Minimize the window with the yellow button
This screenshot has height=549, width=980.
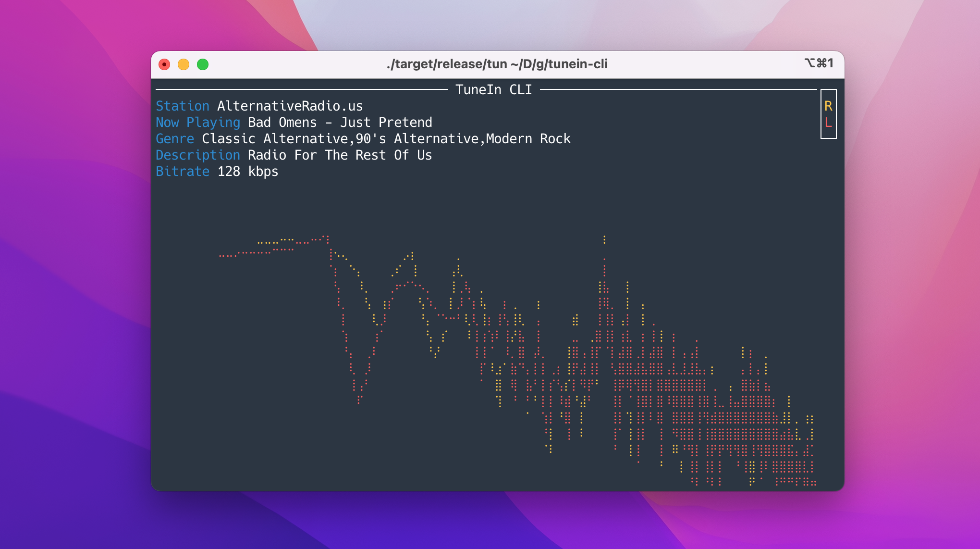click(x=184, y=64)
